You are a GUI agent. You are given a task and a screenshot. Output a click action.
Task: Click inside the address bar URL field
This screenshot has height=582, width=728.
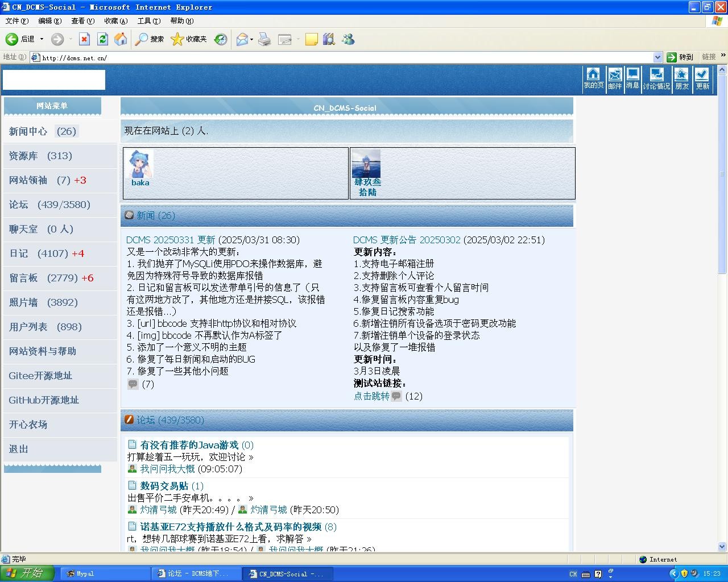click(x=341, y=57)
